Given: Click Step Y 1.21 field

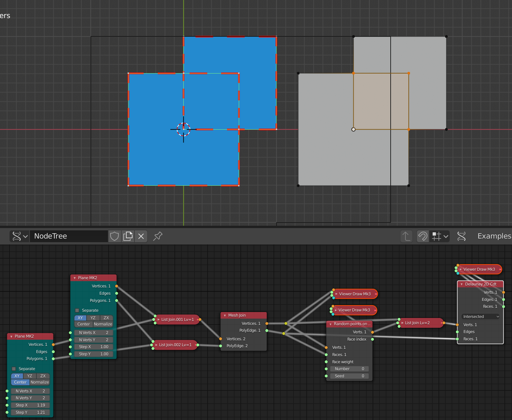Looking at the screenshot, I should (x=31, y=412).
